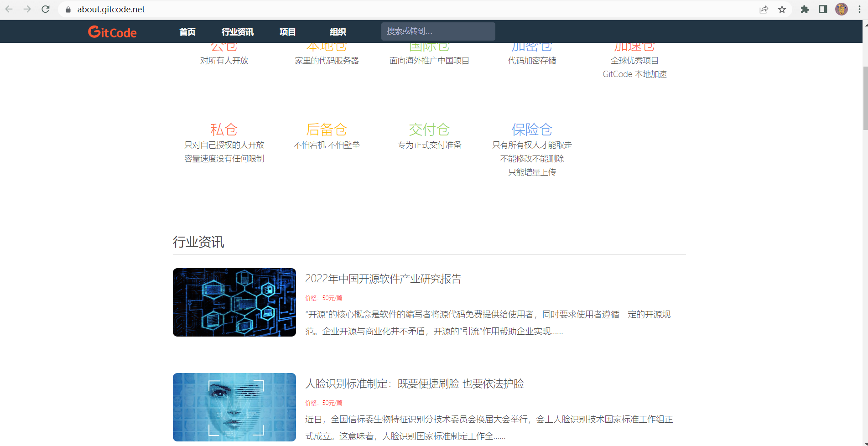The image size is (868, 446).
Task: Click the 行业资讯 section heading
Action: tap(198, 242)
